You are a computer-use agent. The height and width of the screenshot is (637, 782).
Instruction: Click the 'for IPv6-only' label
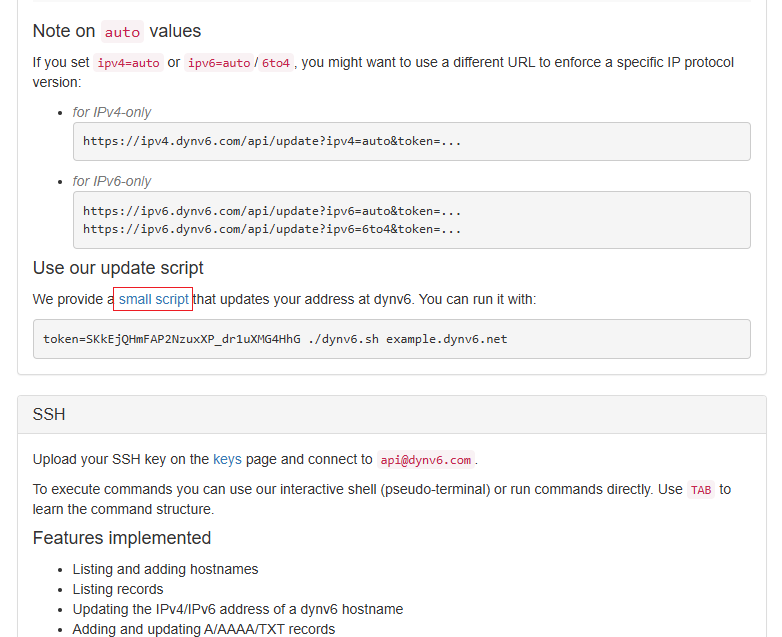(x=112, y=181)
